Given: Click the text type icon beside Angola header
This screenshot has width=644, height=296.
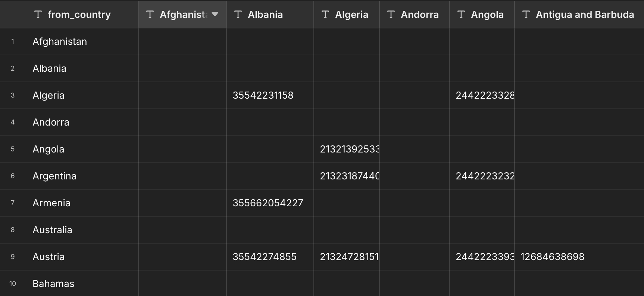Looking at the screenshot, I should (461, 15).
